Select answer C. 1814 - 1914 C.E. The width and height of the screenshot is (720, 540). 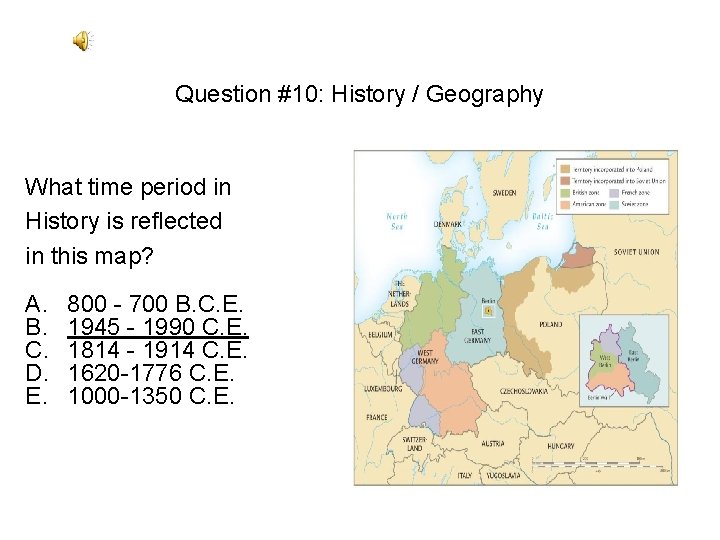pyautogui.click(x=136, y=350)
